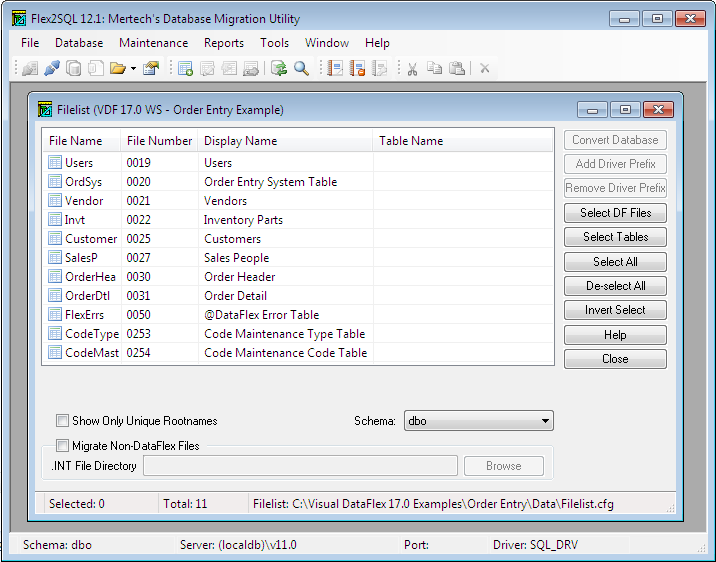The image size is (716, 562).
Task: Click the Select DF Files button
Action: (615, 213)
